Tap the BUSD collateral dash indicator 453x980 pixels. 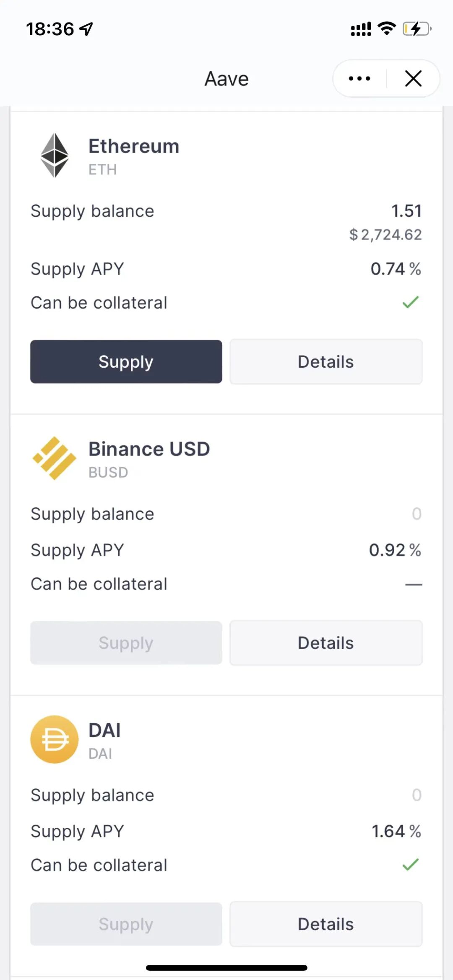point(414,584)
